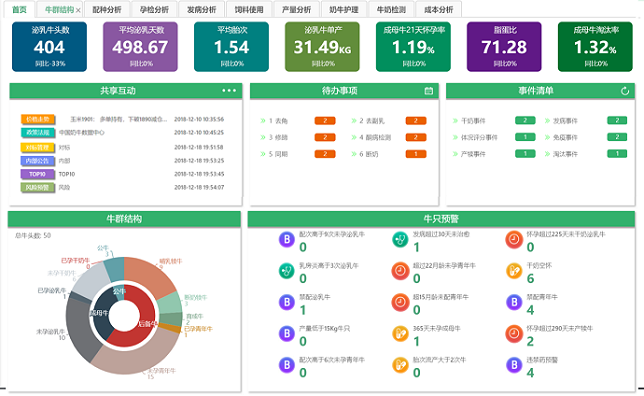Close the 牛群结构 tab

(x=78, y=10)
